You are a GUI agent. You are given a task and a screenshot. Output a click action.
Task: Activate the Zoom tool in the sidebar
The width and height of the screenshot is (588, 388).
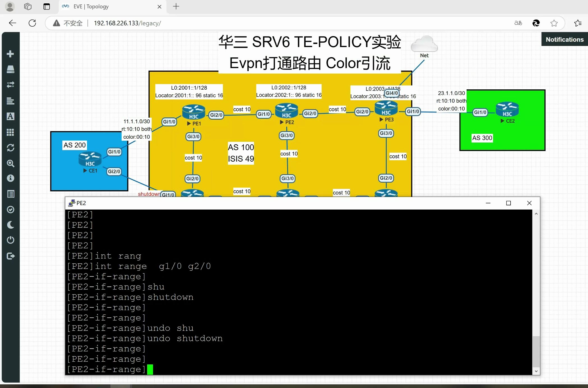pos(11,164)
